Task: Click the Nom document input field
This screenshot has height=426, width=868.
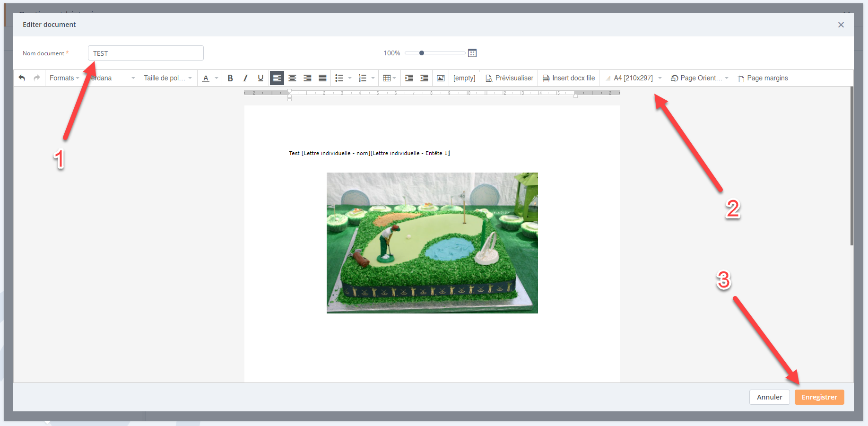Action: pyautogui.click(x=146, y=53)
